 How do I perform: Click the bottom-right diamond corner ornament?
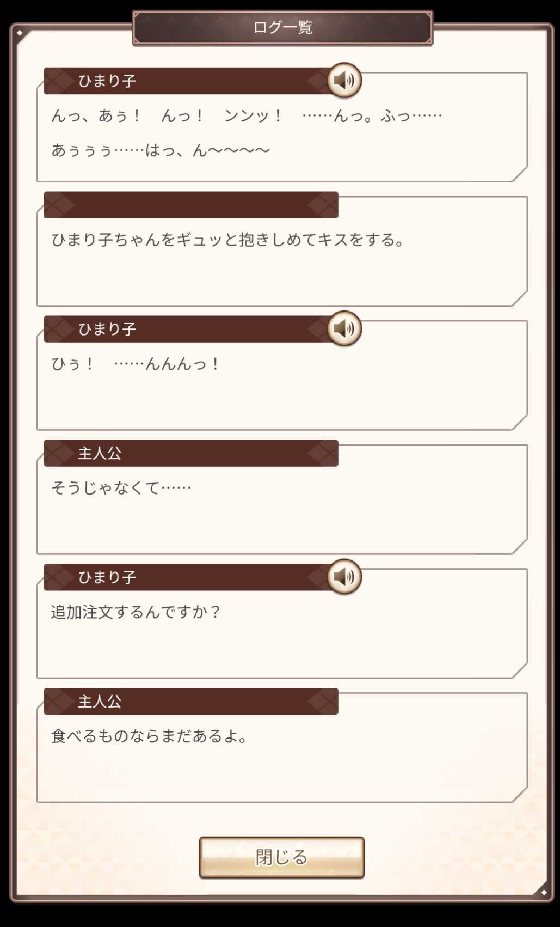point(543,892)
